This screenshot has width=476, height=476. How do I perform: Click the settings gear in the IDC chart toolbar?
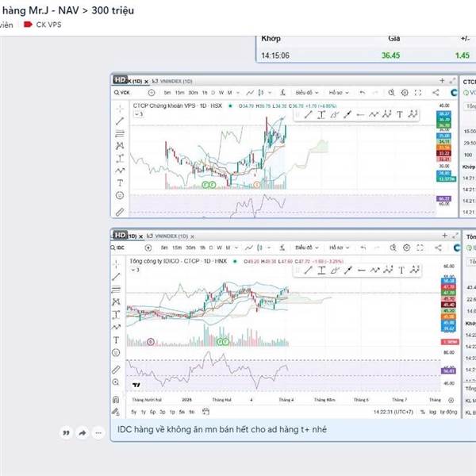(x=406, y=248)
